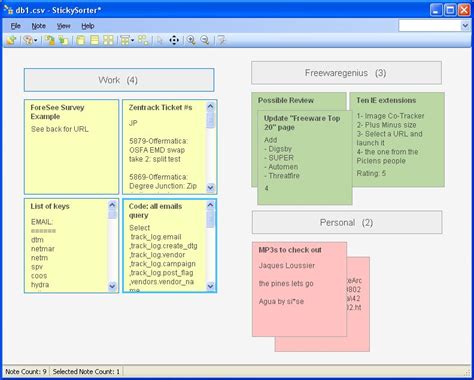Click the '- Digsby' list entry

pos(278,149)
